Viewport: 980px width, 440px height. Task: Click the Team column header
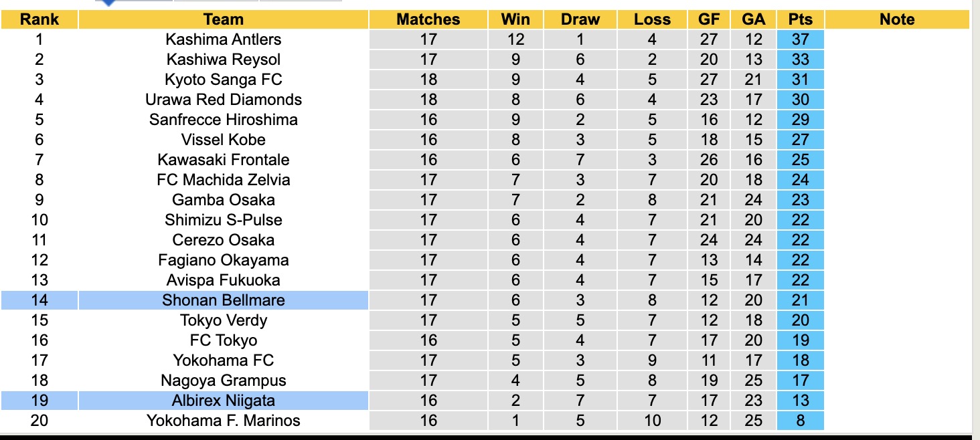pos(223,19)
